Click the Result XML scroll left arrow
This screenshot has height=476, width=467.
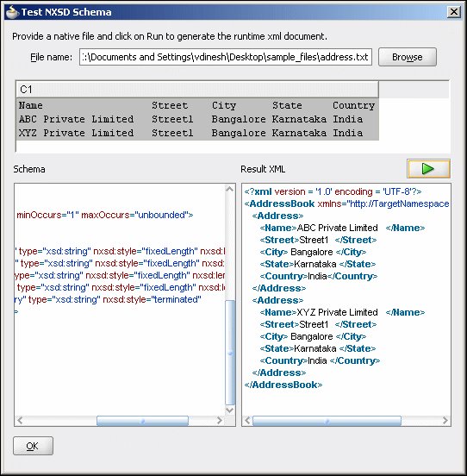247,421
